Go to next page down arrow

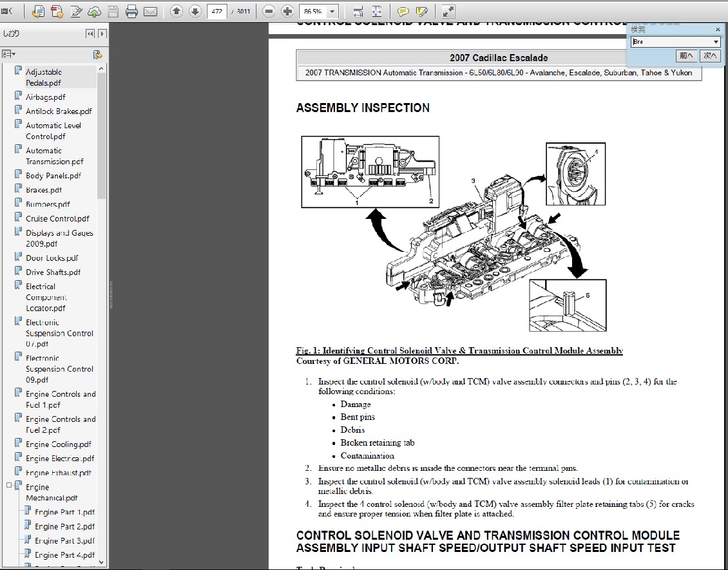click(x=195, y=11)
